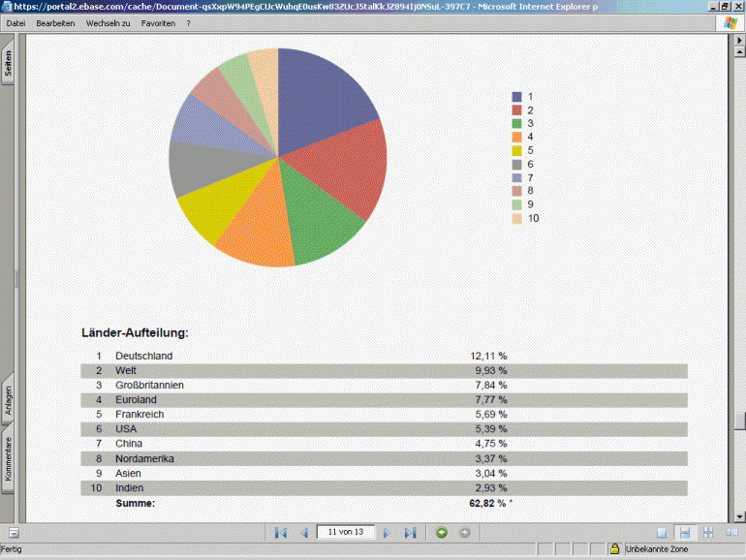Click legend swatch for item 9

(516, 204)
